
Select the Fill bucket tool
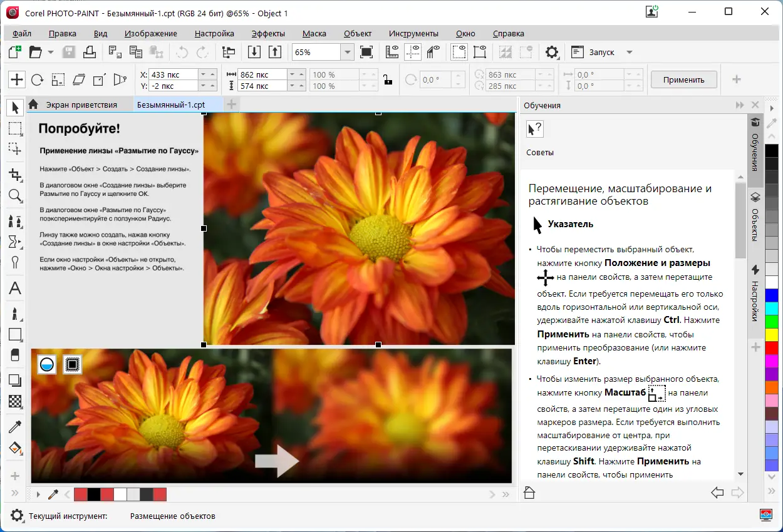16,449
